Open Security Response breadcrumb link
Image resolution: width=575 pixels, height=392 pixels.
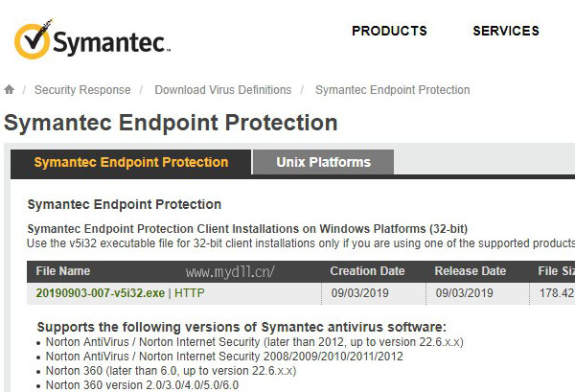82,90
